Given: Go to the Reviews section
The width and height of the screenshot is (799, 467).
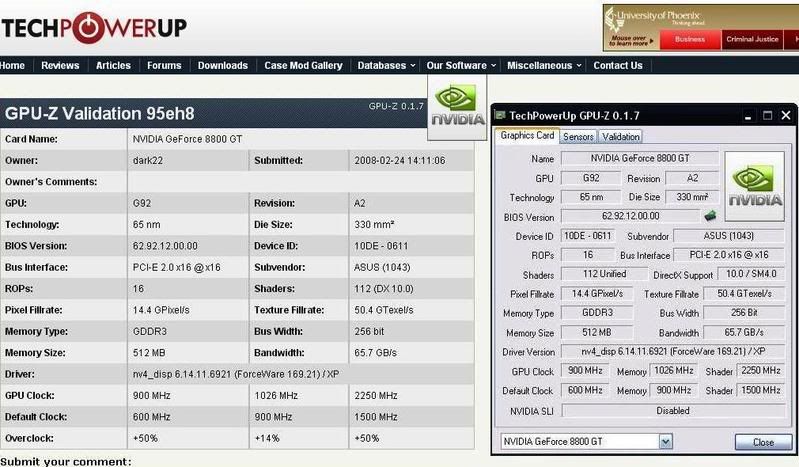Looking at the screenshot, I should click(x=60, y=66).
